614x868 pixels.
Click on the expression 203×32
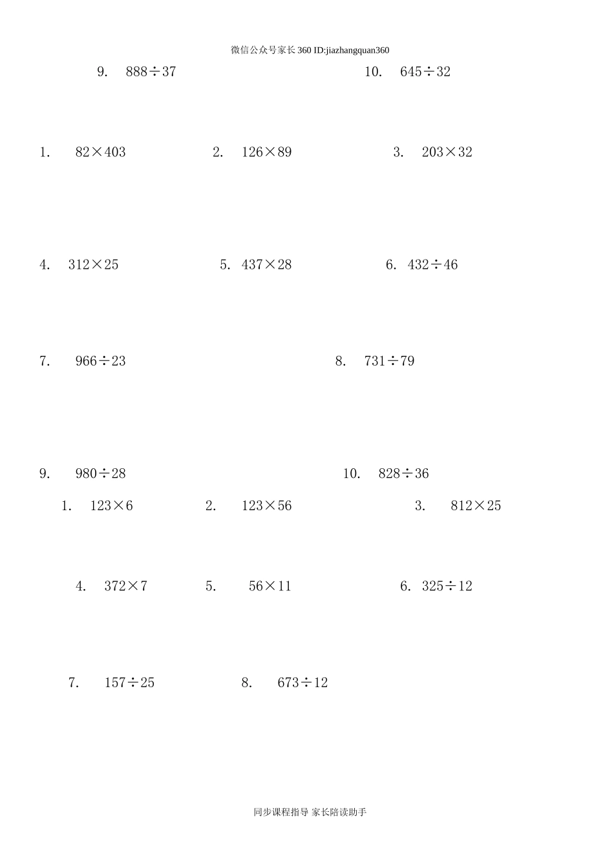click(447, 152)
